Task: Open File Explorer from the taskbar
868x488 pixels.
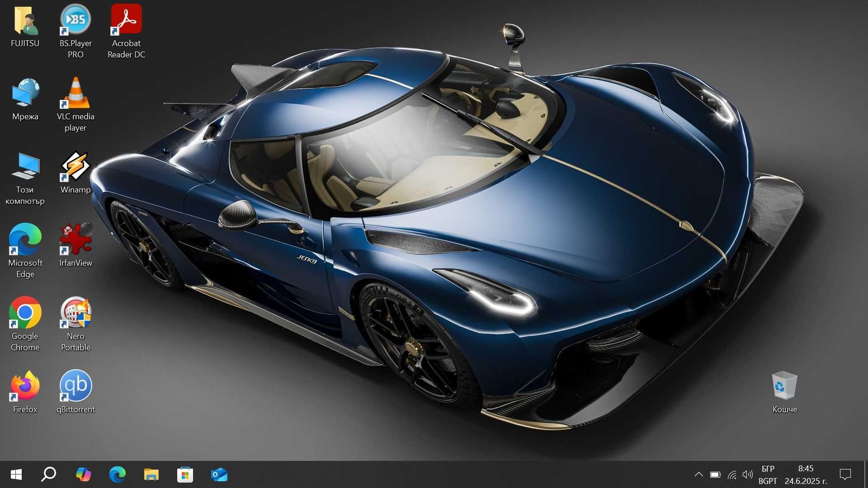Action: pos(151,474)
